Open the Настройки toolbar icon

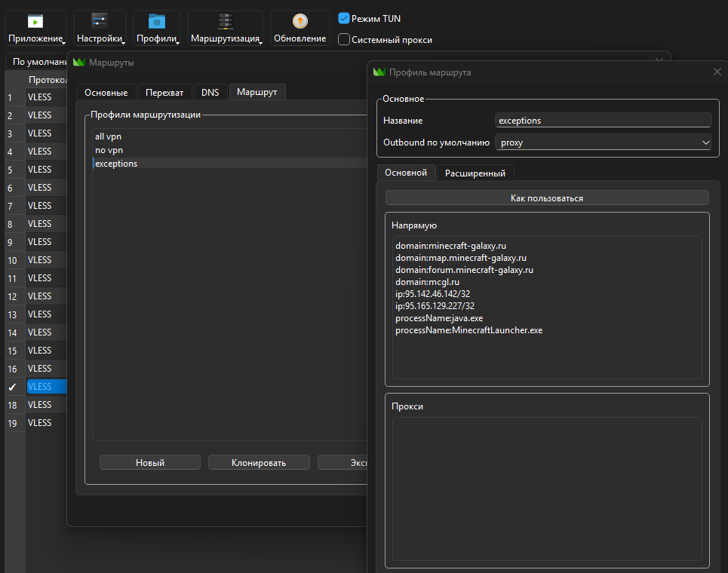tap(100, 21)
